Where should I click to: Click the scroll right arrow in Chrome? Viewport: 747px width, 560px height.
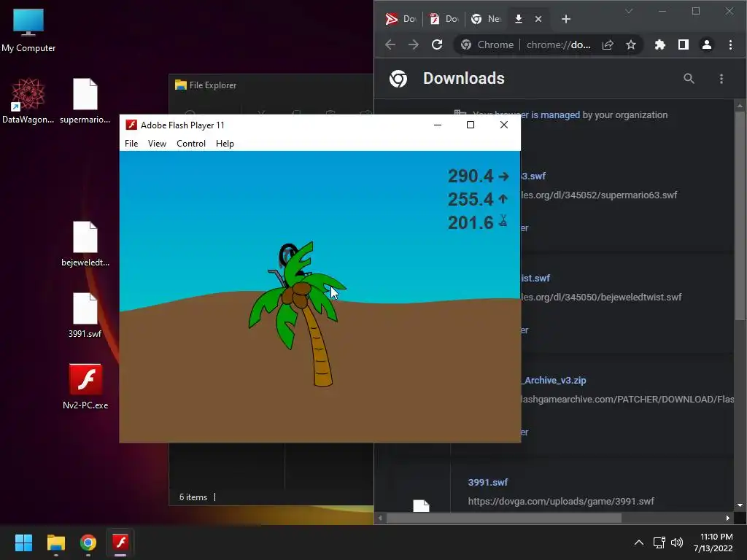click(727, 518)
